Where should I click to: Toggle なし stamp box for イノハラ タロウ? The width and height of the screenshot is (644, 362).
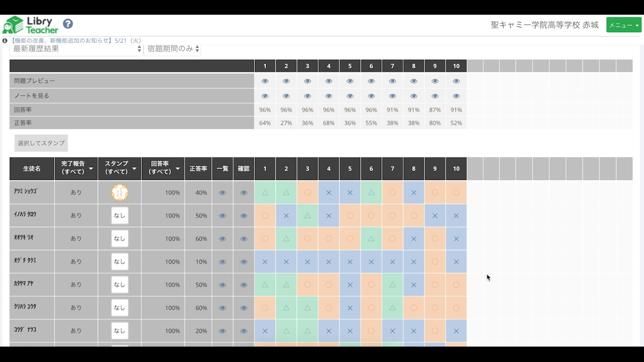coord(120,216)
